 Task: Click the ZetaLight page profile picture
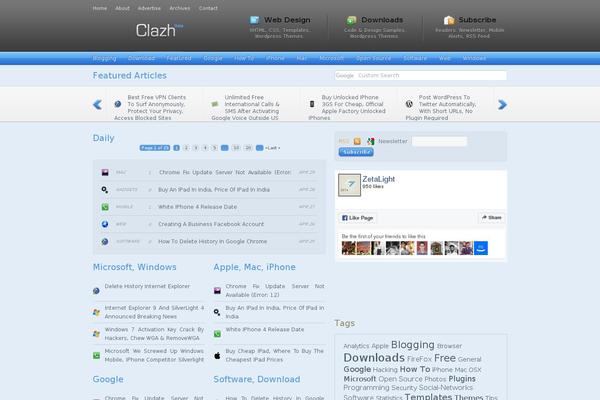349,185
